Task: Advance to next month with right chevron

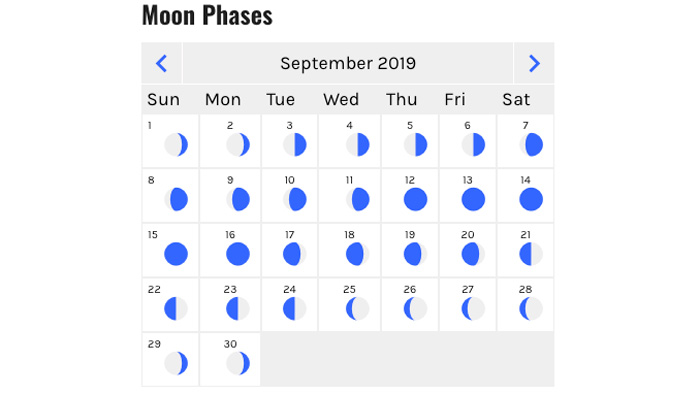Action: click(534, 63)
